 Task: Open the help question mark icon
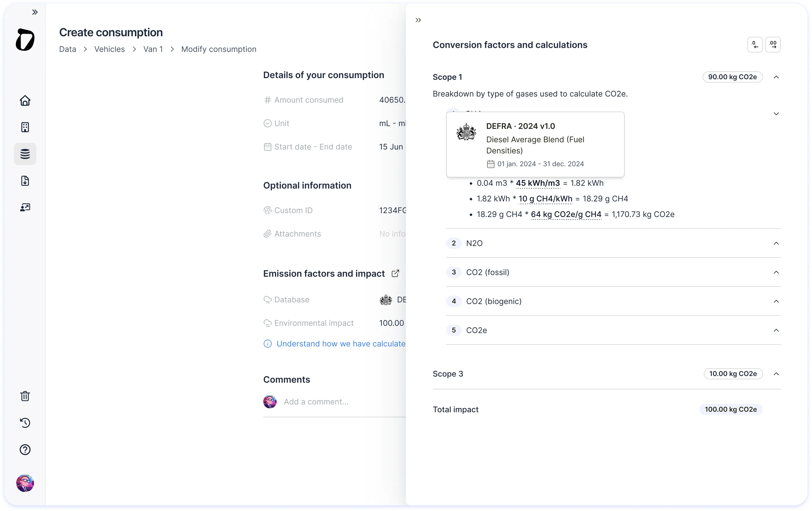point(25,450)
